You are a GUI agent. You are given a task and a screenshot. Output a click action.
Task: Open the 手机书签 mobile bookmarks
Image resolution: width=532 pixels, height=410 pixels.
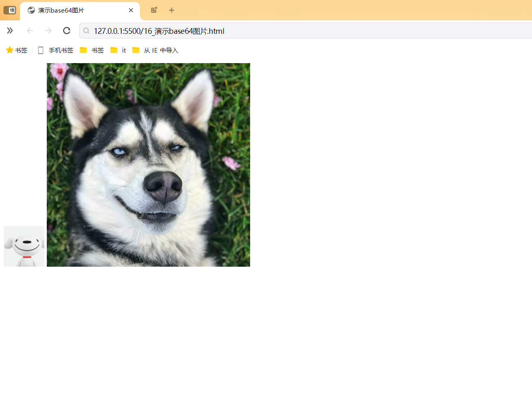55,50
